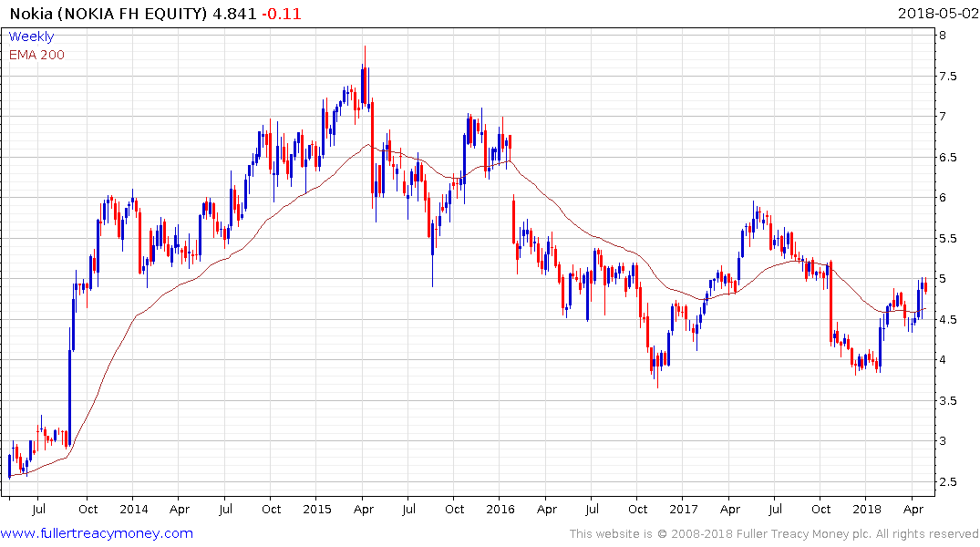Click the 2016 year label on the time axis
980x547 pixels.
(500, 509)
